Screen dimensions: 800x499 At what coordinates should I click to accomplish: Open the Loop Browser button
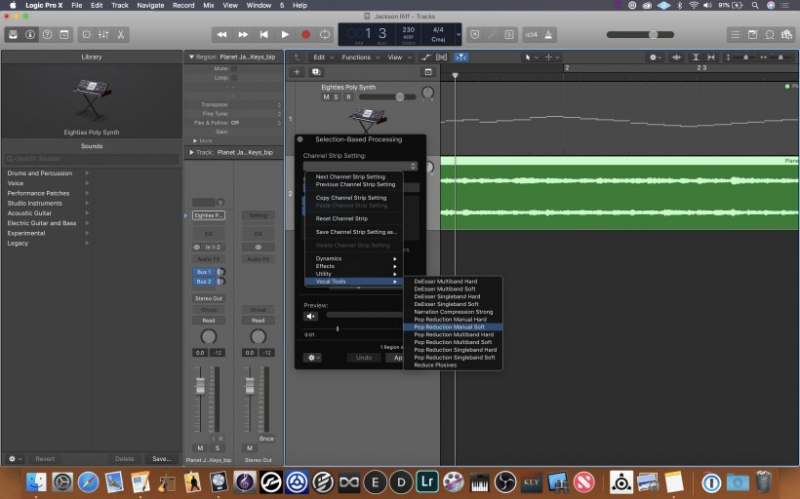point(770,34)
